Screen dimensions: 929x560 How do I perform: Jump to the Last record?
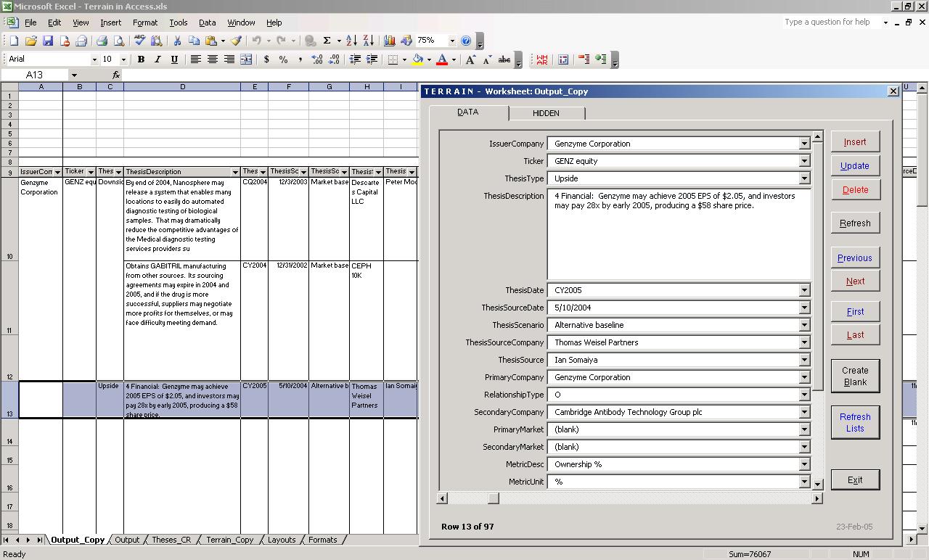tap(855, 335)
